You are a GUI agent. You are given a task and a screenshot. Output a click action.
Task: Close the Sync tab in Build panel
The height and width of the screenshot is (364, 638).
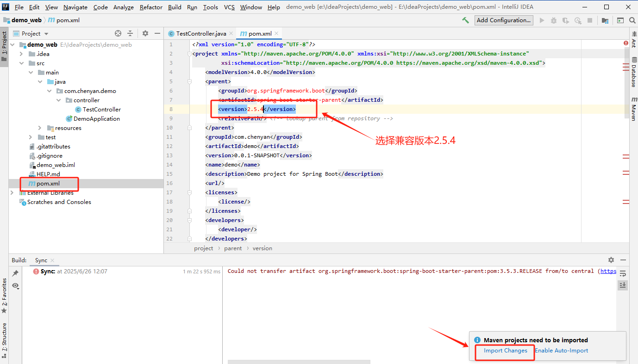click(52, 260)
